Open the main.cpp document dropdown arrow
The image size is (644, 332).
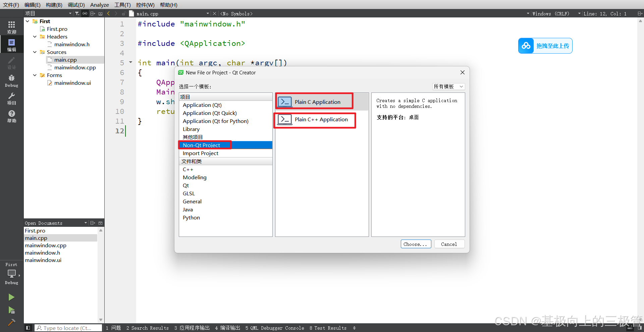point(208,13)
